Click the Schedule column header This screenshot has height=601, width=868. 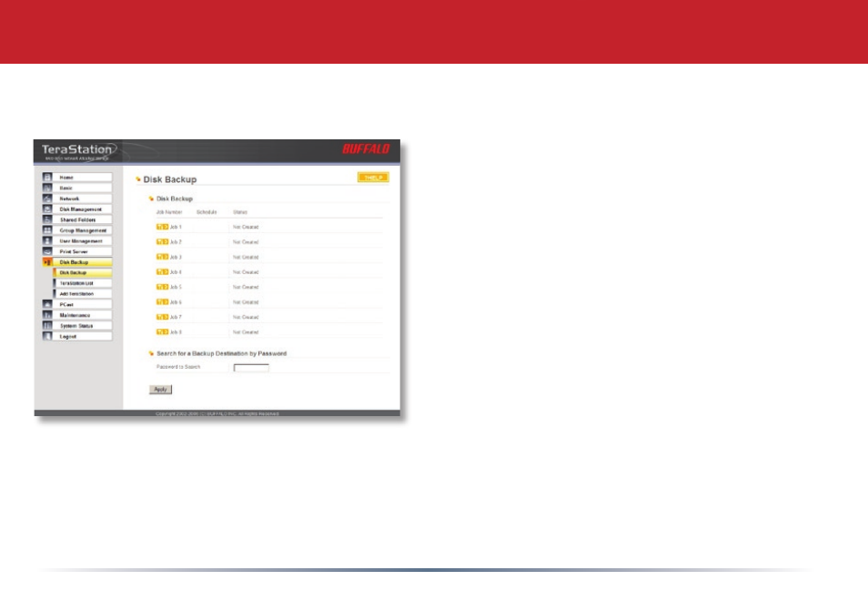[x=207, y=212]
